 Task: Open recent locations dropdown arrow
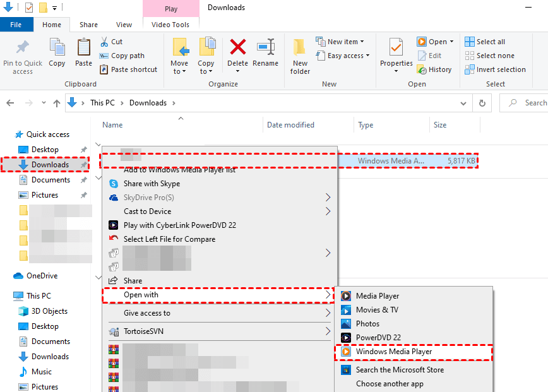click(44, 103)
